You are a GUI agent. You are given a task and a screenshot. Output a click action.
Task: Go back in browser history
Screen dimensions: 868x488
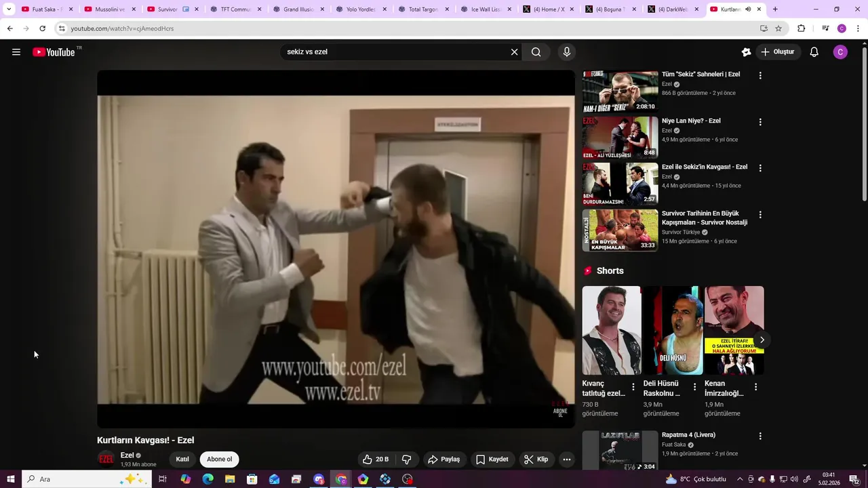point(9,28)
